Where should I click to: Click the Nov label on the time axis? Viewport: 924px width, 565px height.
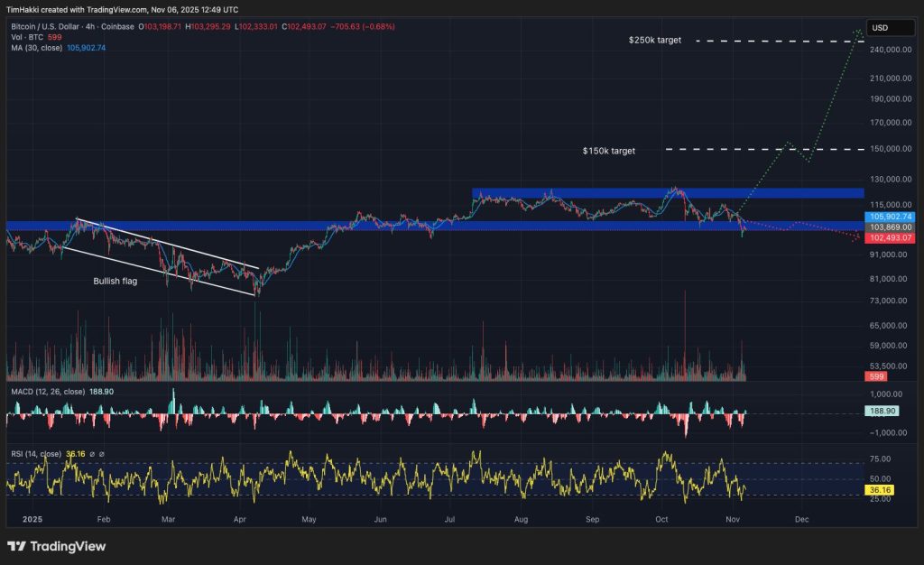pos(732,520)
